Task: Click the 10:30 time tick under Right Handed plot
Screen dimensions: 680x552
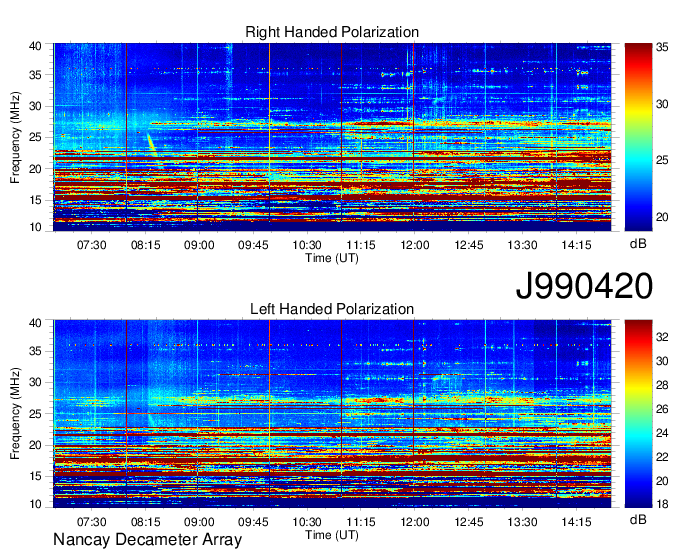Action: click(x=307, y=245)
